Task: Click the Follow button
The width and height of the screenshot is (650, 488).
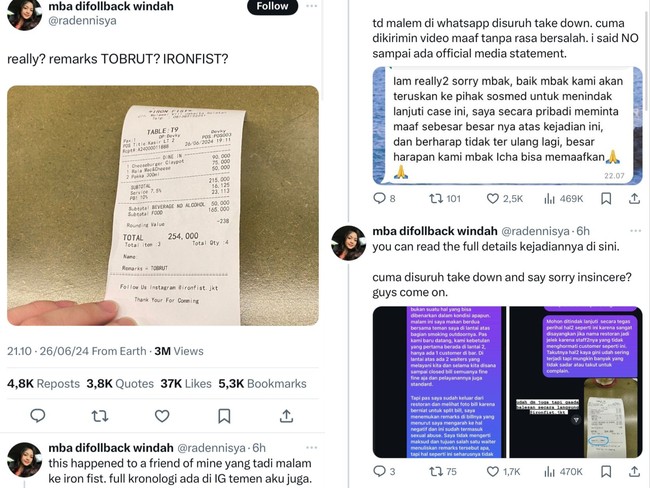Action: coord(272,6)
